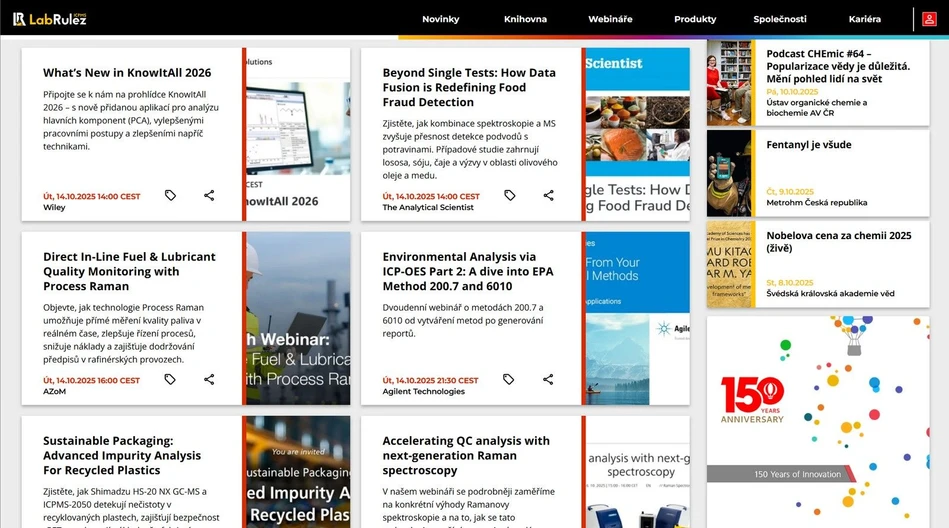Click "Út, 14.10.2025 21:30 CEST" date
The height and width of the screenshot is (528, 949).
click(x=430, y=380)
